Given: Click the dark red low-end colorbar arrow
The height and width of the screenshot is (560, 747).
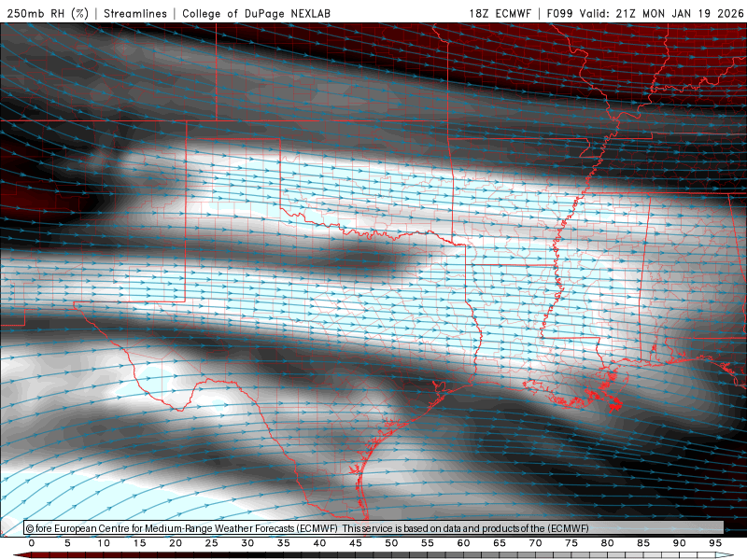Looking at the screenshot, I should [x=21, y=555].
